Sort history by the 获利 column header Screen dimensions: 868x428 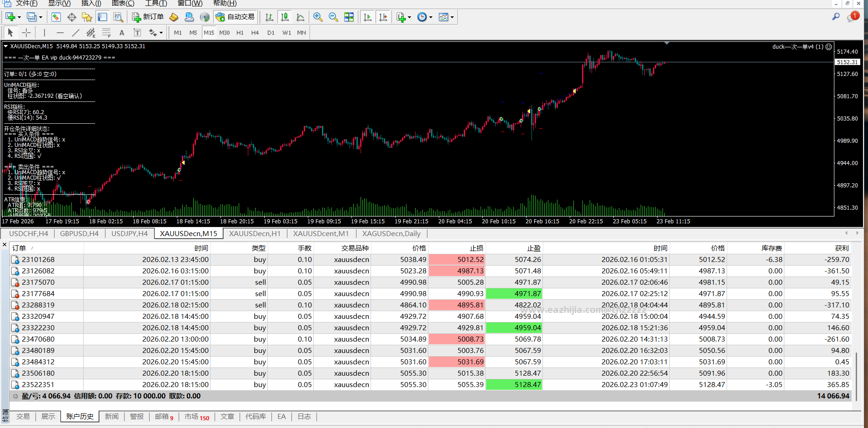(x=842, y=248)
